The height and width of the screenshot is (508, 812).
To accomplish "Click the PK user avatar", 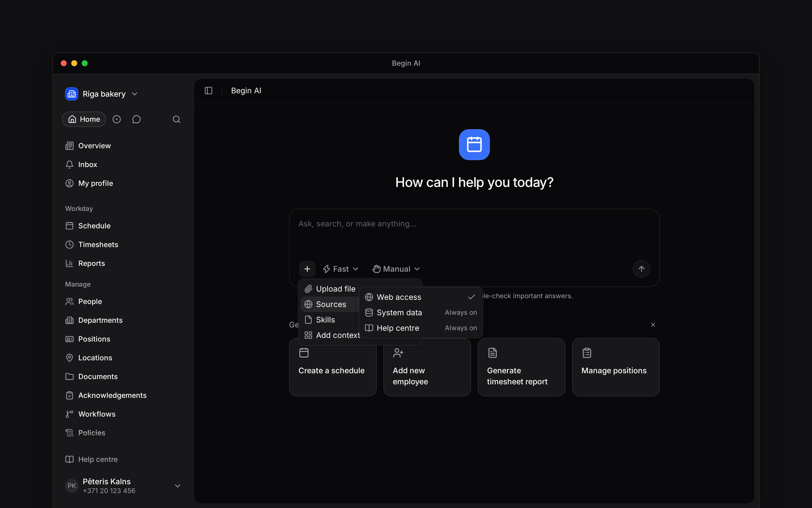I will click(71, 486).
